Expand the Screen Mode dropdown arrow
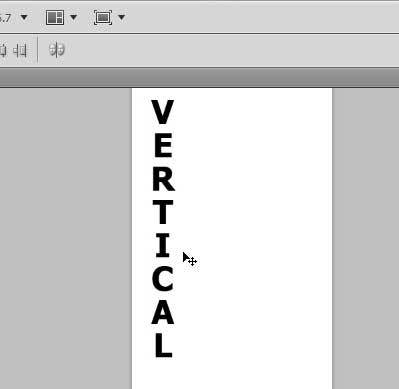Viewport: 399px width, 389px height. point(122,17)
